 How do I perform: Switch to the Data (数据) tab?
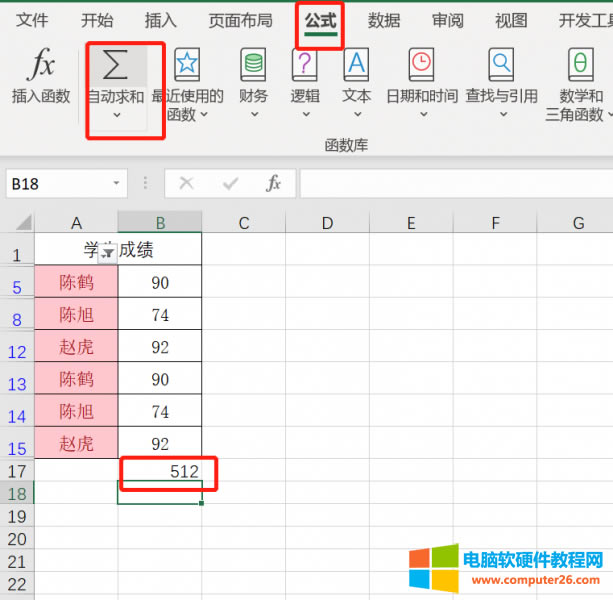tap(384, 20)
